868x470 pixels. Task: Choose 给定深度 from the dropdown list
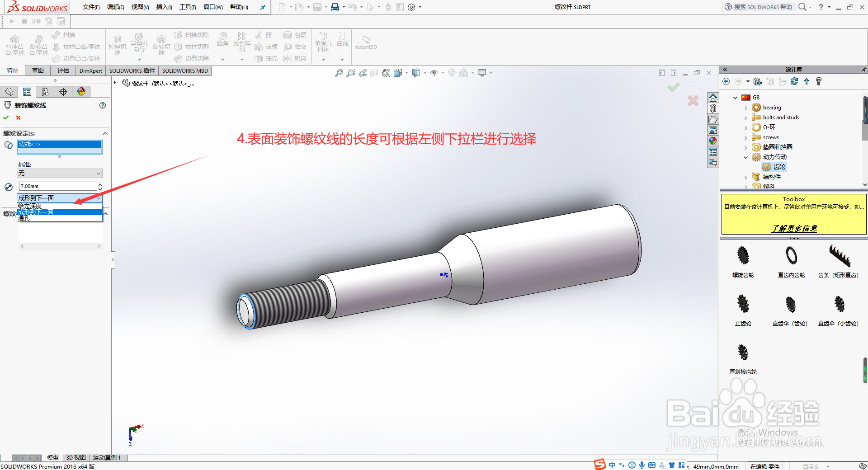point(60,206)
